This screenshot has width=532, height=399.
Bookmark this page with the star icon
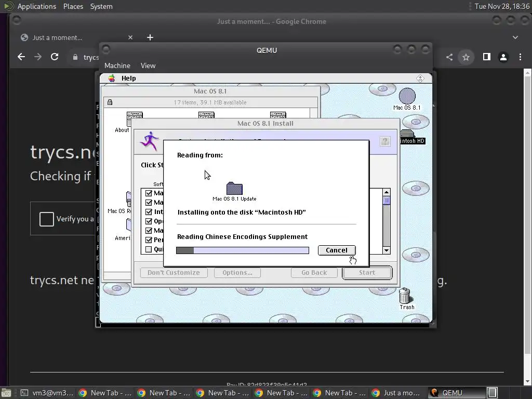(466, 57)
